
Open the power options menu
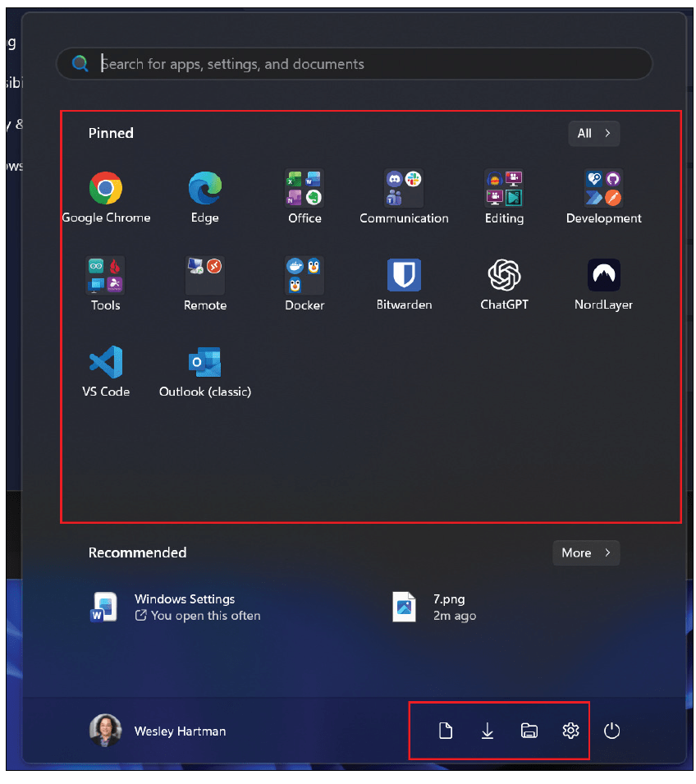coord(611,731)
